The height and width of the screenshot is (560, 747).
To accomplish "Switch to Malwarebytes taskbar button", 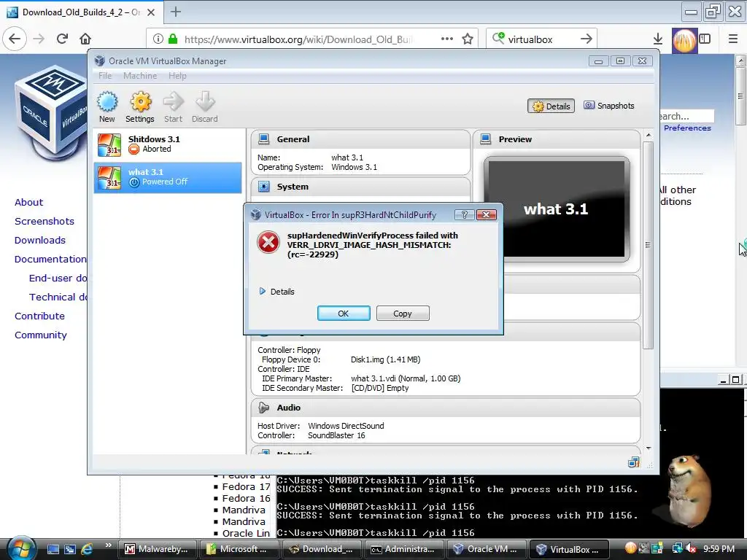I will pyautogui.click(x=158, y=549).
